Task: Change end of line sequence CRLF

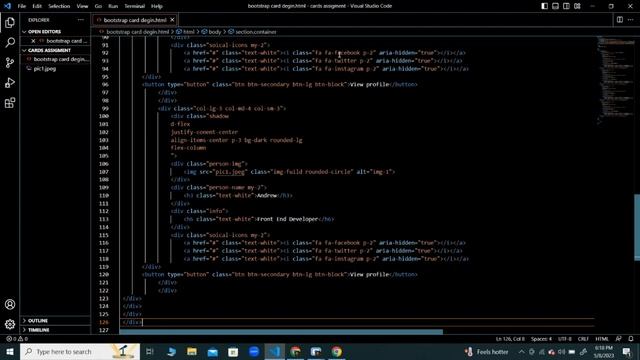Action: (583, 339)
